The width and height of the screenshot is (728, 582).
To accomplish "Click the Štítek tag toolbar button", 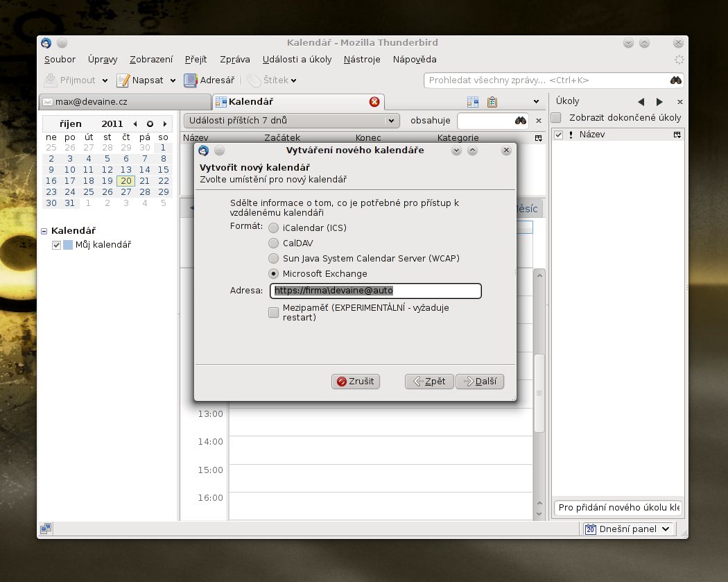I will click(268, 80).
